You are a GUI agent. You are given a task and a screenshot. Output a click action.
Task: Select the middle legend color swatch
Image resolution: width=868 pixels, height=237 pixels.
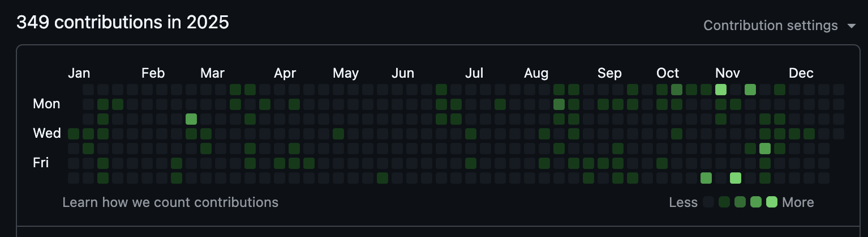tap(740, 202)
